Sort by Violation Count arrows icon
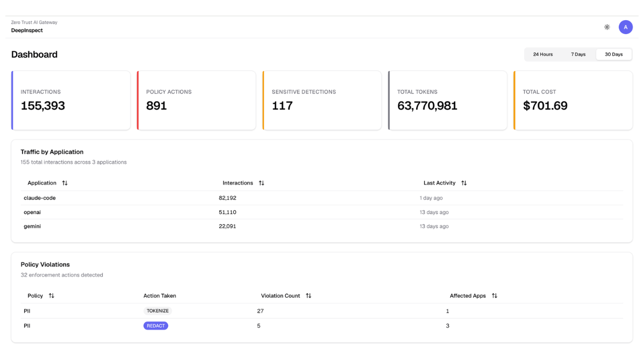 (x=308, y=296)
